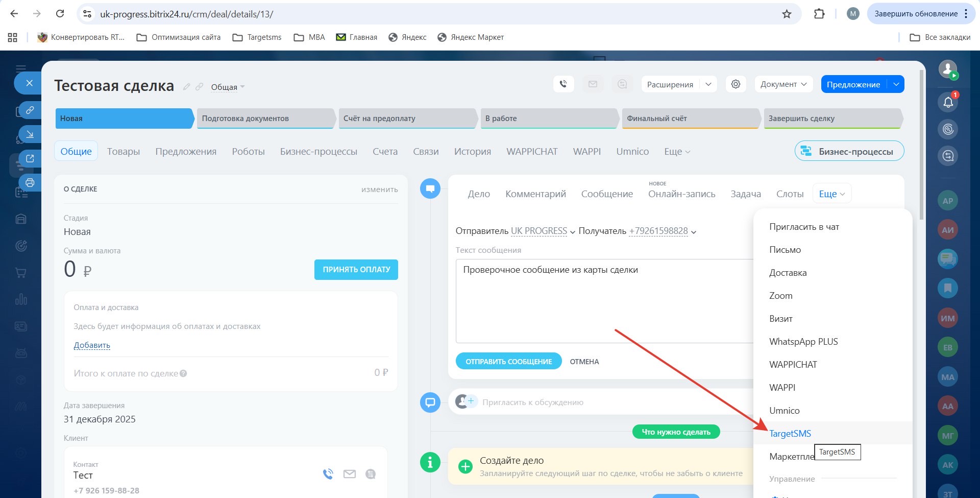Click the Предложение blue button
The image size is (980, 498).
click(x=853, y=84)
